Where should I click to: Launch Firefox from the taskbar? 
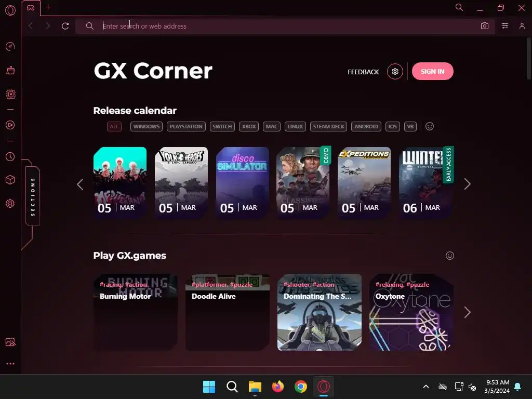(278, 387)
